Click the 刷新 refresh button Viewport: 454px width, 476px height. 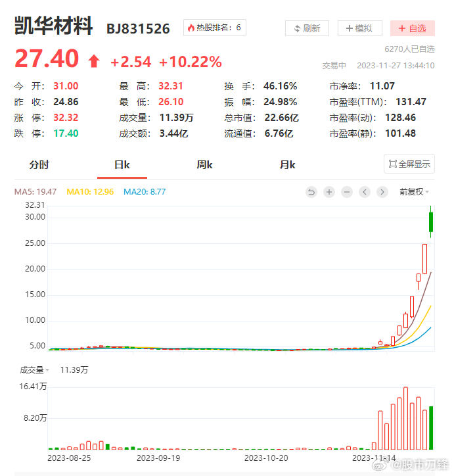pyautogui.click(x=307, y=28)
